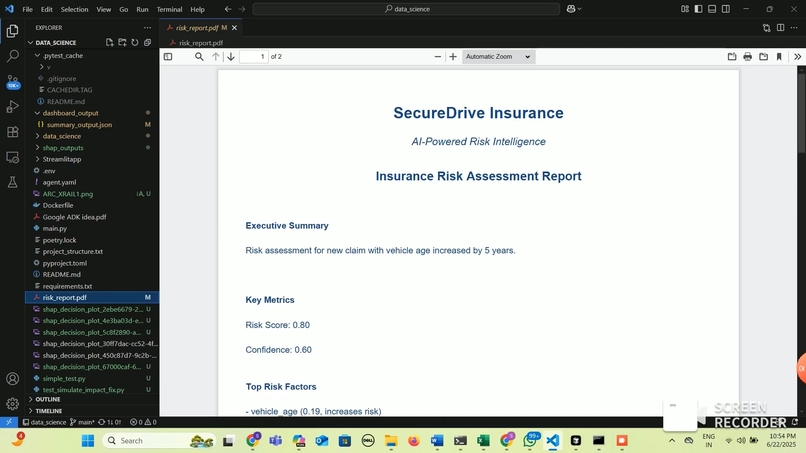Collapse all folders in Explorer
Image resolution: width=806 pixels, height=453 pixels.
click(148, 43)
